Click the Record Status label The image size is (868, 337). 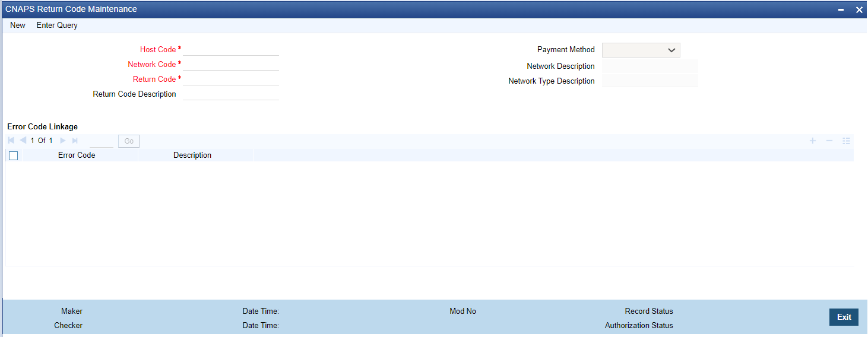click(x=649, y=311)
